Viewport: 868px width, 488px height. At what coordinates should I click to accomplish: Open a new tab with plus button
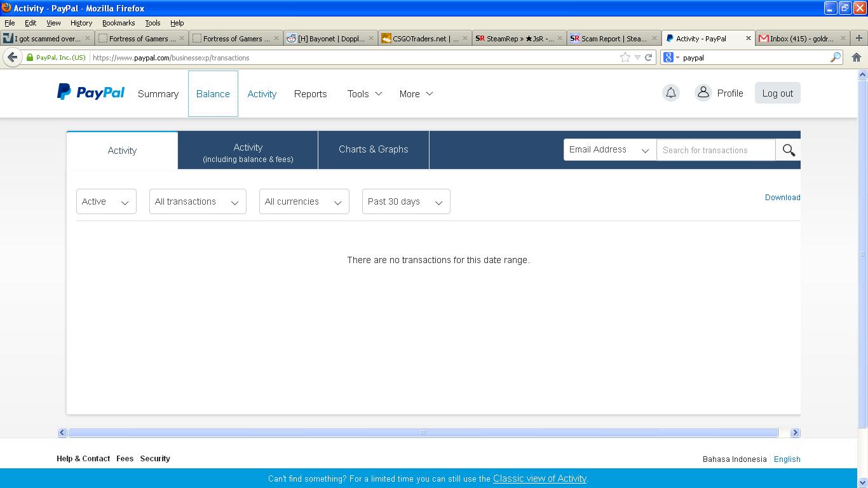click(x=858, y=38)
